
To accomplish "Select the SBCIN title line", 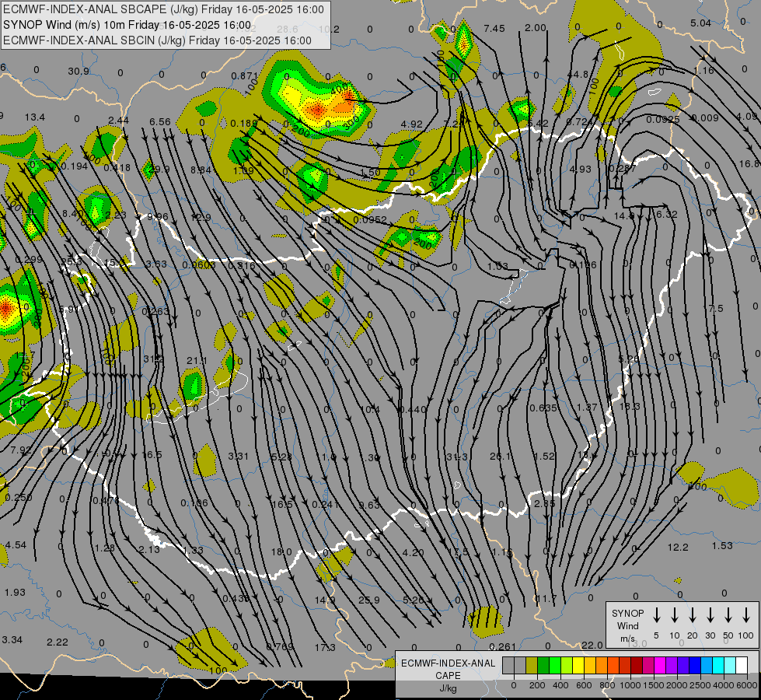I will pos(157,40).
